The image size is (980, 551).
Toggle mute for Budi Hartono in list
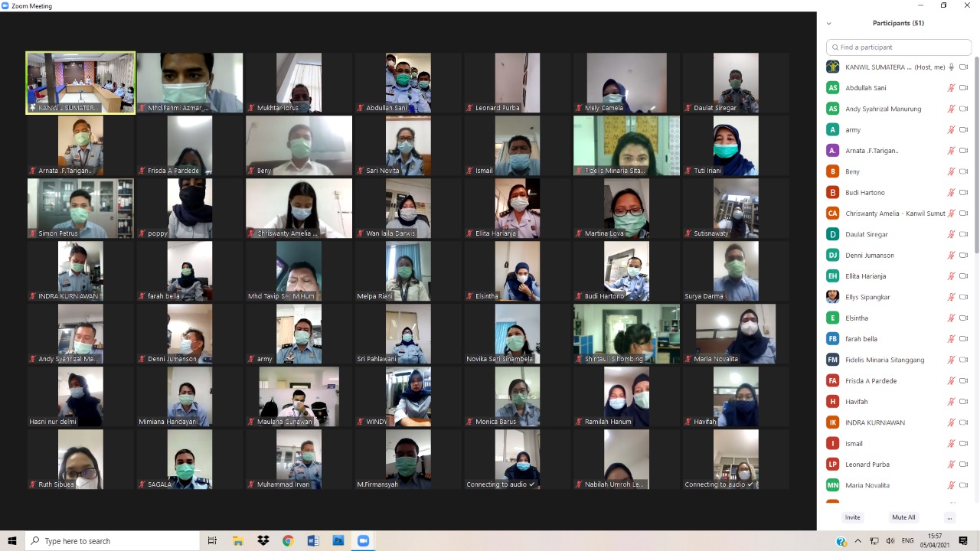pos(951,193)
